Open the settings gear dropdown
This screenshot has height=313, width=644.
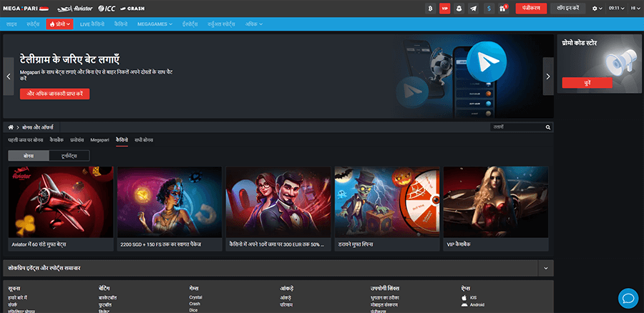click(597, 8)
